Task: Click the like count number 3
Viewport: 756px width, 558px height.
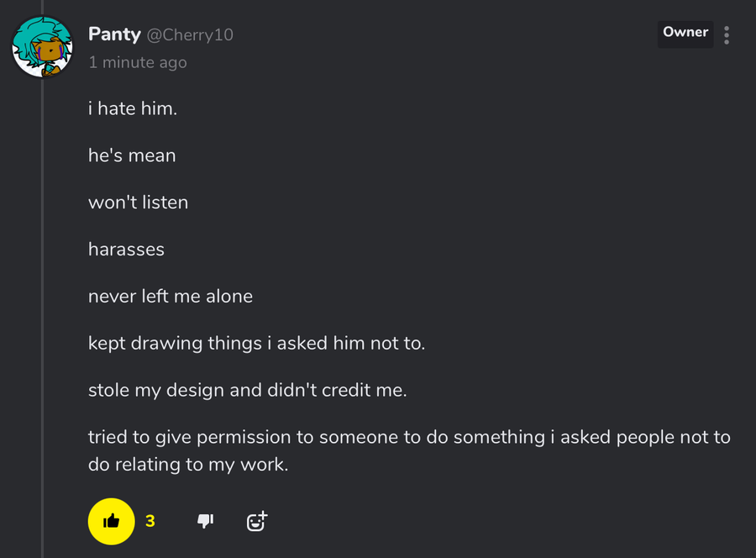Action: pos(150,521)
